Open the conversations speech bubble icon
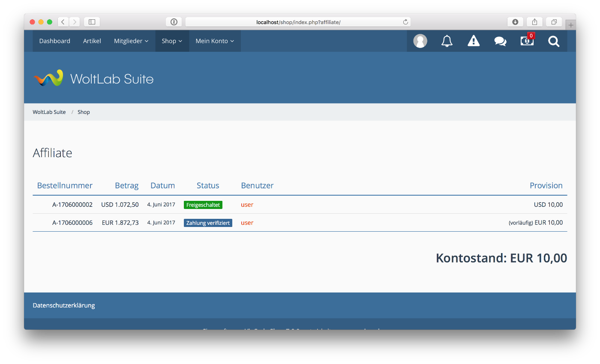 pyautogui.click(x=500, y=41)
